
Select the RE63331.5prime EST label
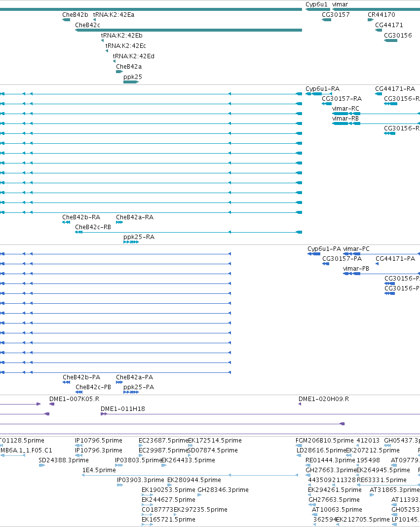pyautogui.click(x=382, y=480)
